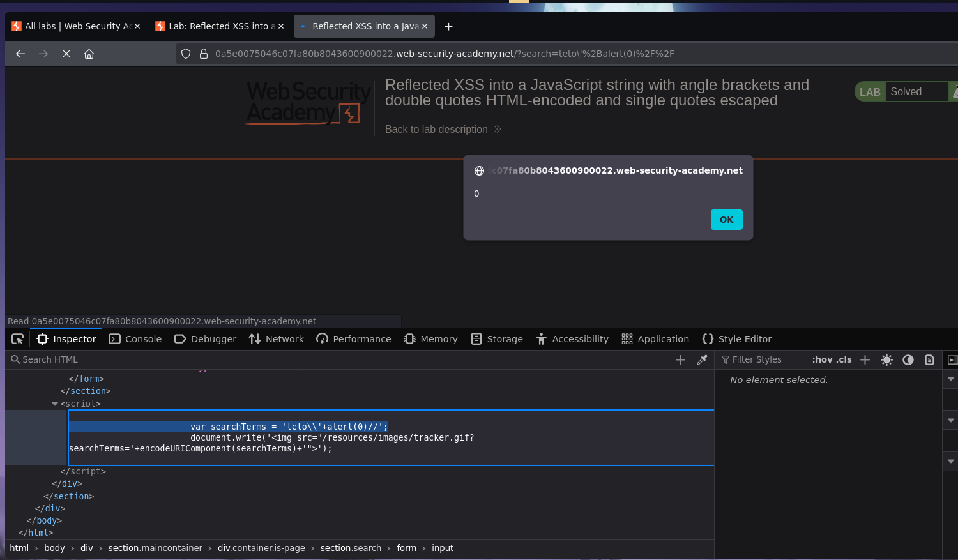Open the Accessibility panel
The width and height of the screenshot is (958, 560).
(x=572, y=339)
